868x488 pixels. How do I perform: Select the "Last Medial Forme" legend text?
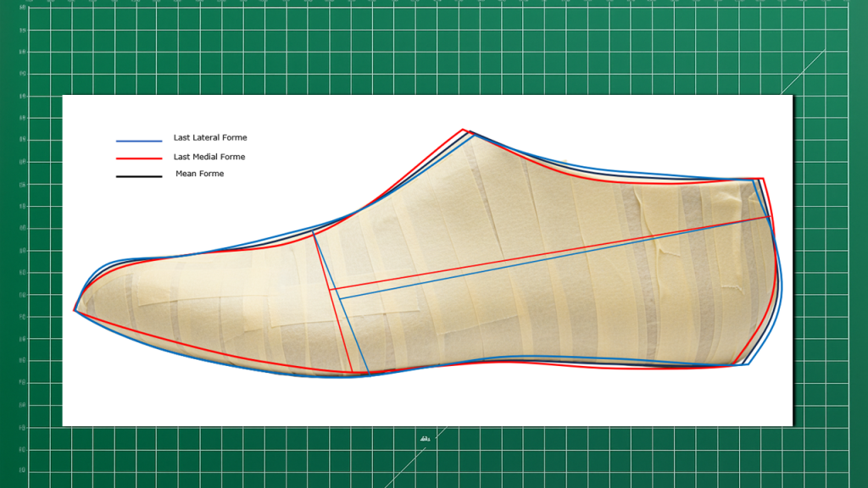(209, 157)
